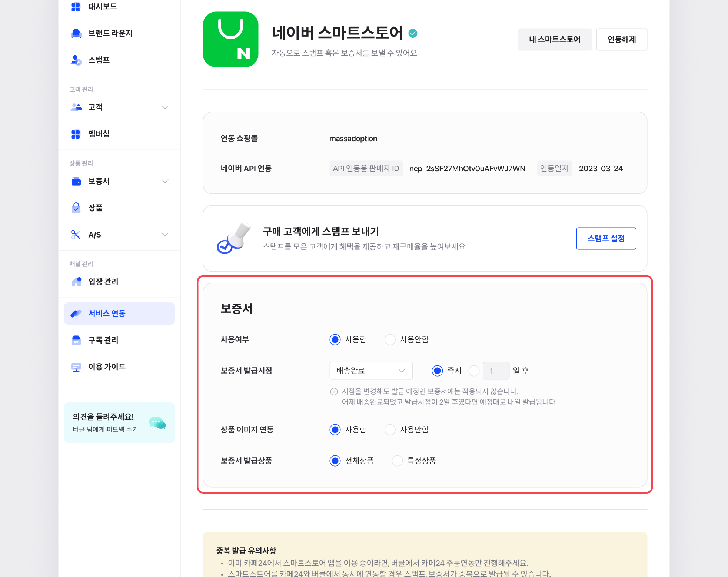The width and height of the screenshot is (728, 577).
Task: Click the chat bubble feedback icon
Action: pos(157,423)
